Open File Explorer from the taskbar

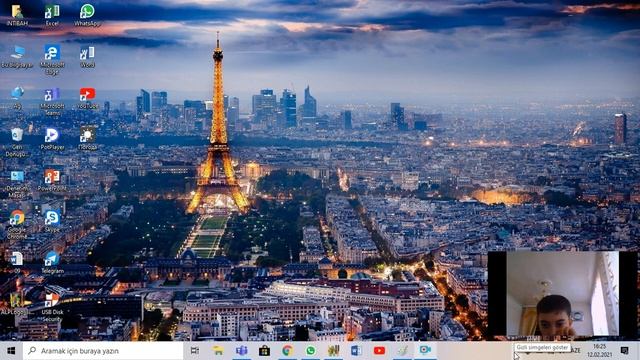tap(218, 351)
